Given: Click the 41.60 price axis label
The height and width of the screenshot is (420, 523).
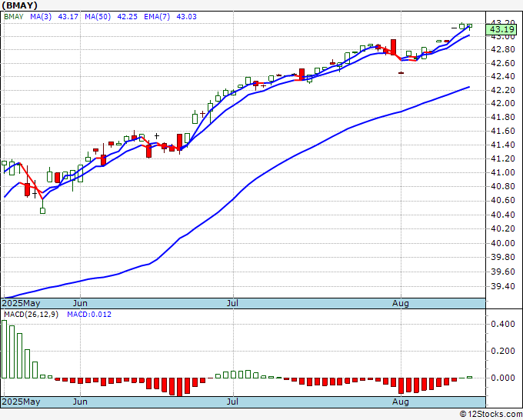Looking at the screenshot, I should pos(503,131).
